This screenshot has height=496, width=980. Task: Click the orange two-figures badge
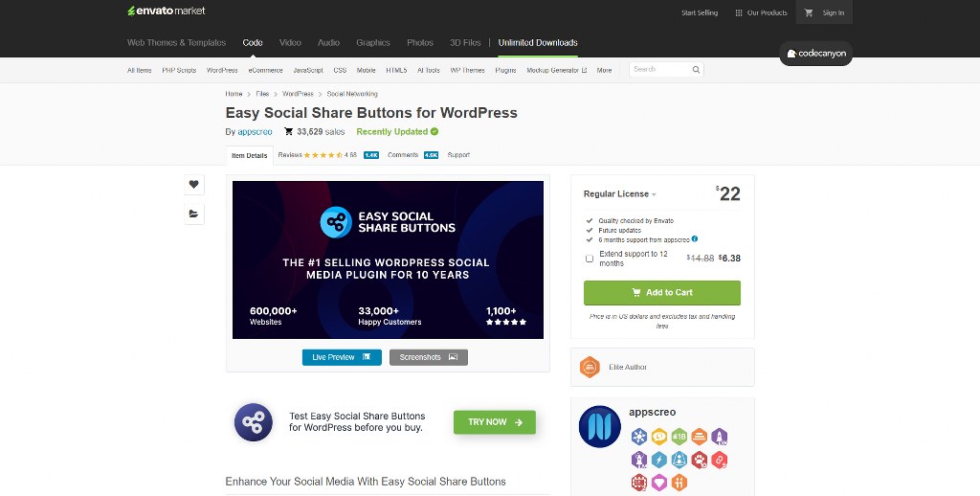click(x=679, y=483)
